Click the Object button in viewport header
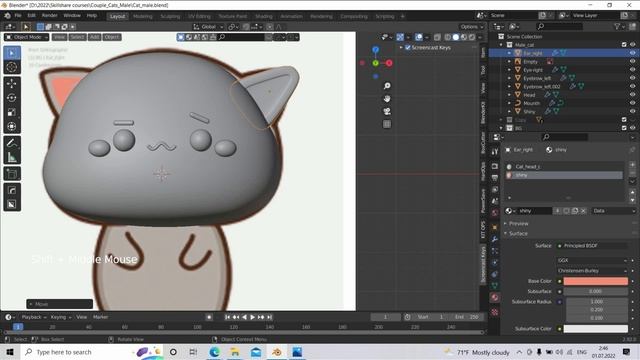Screen dimensions: 640x360 111,37
